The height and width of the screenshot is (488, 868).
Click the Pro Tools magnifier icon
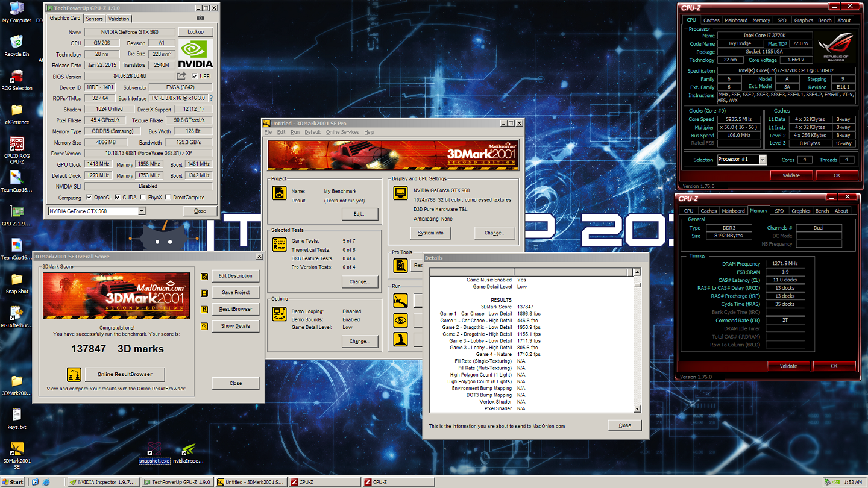(400, 265)
